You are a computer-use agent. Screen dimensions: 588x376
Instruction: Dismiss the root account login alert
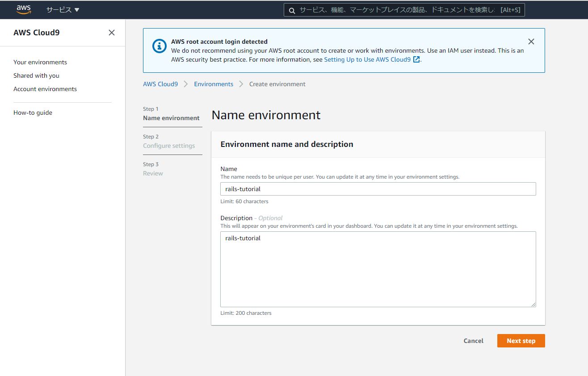click(531, 42)
